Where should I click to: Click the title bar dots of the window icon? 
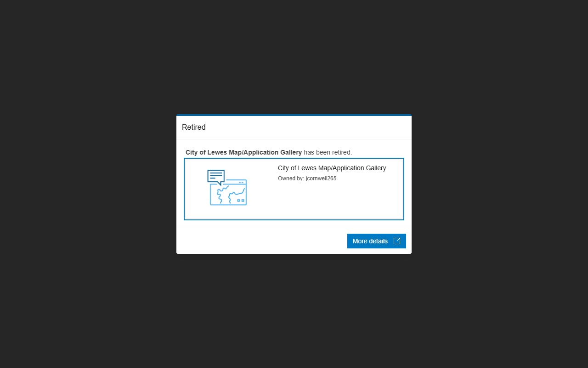[241, 183]
